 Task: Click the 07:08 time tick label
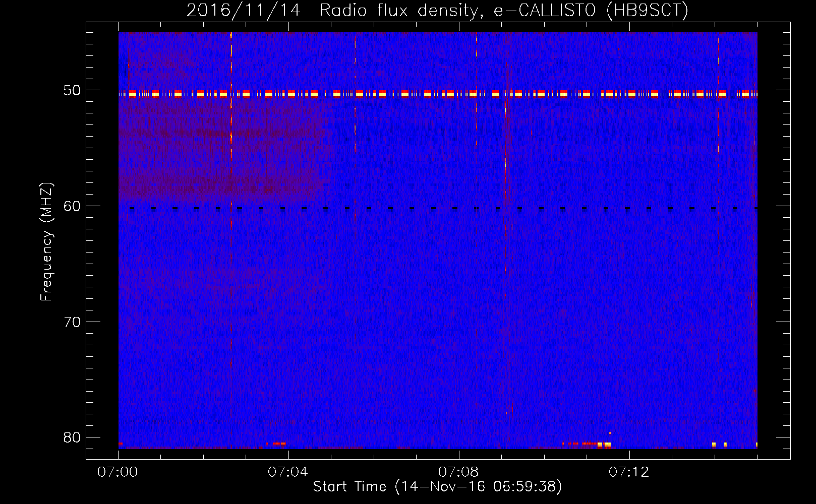click(458, 472)
